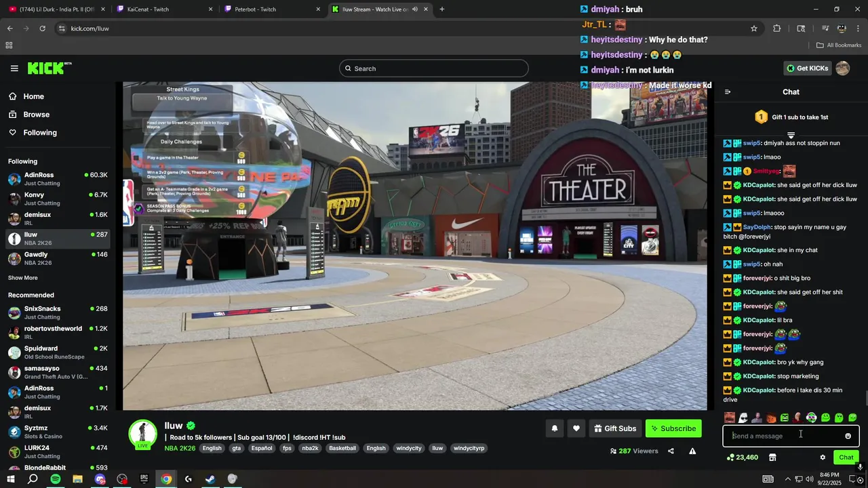
Task: Click the 287 Viewers count
Action: [x=634, y=451]
